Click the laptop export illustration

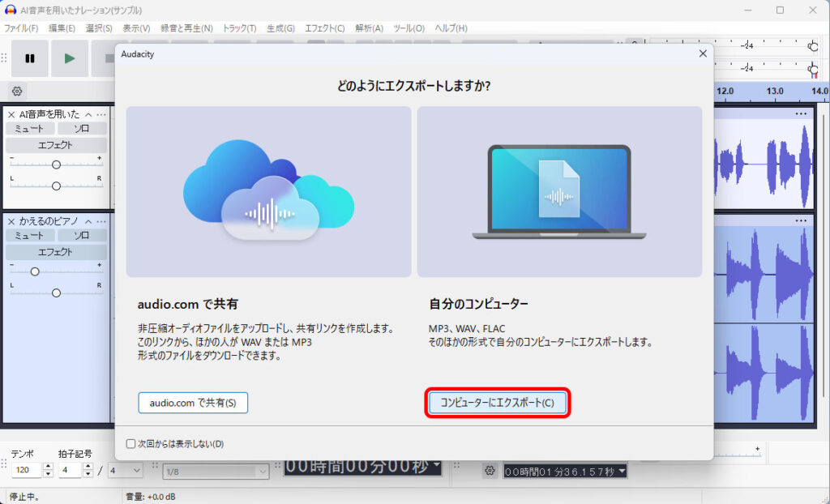tap(559, 192)
